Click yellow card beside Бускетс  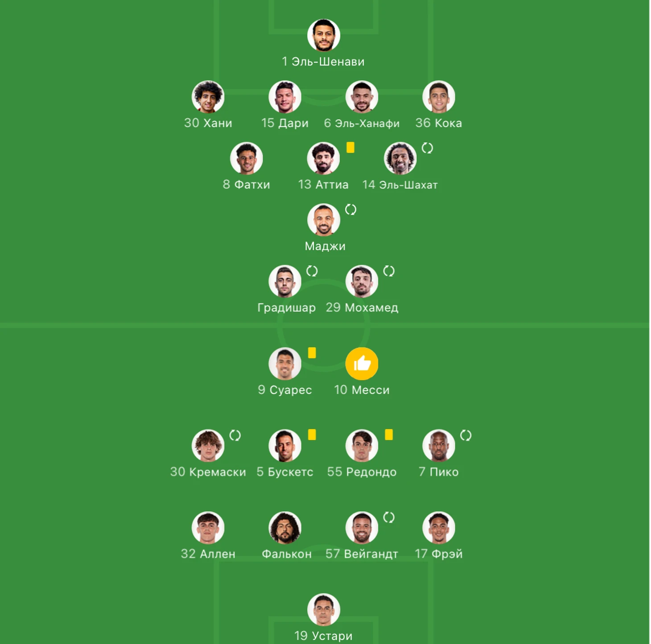pos(312,435)
